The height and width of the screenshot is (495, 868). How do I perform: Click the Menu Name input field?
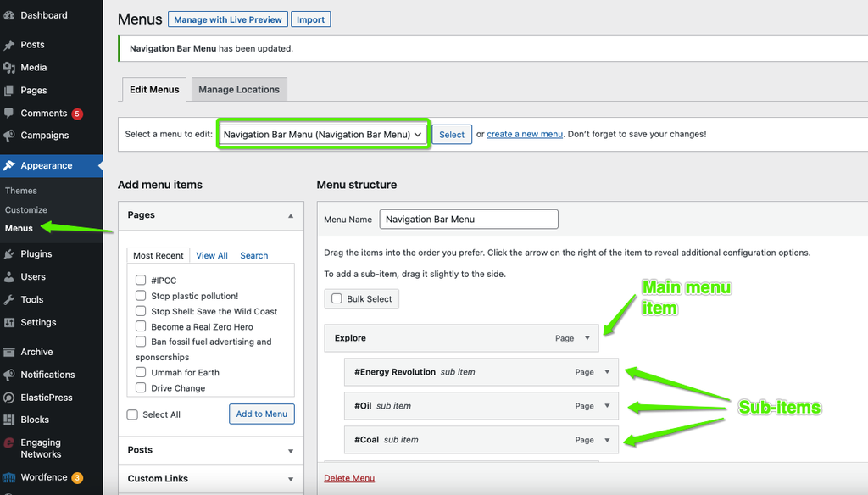click(x=469, y=220)
